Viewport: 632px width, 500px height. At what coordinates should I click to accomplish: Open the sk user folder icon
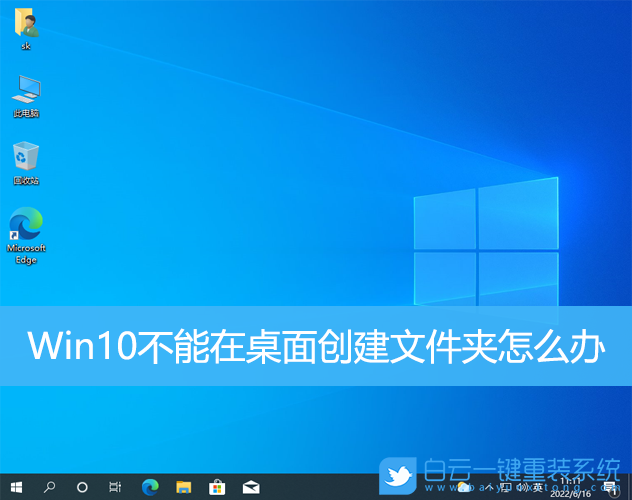[x=26, y=24]
